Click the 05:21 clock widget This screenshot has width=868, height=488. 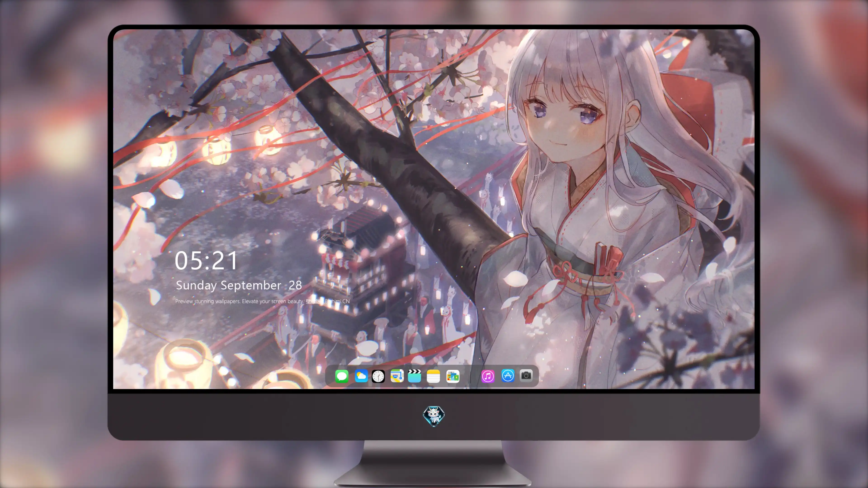206,261
